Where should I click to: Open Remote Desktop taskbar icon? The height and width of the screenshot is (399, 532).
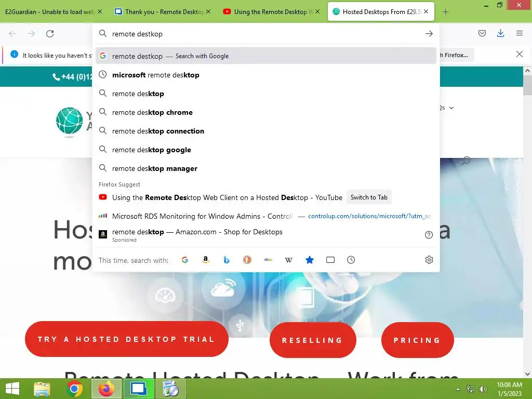click(138, 389)
